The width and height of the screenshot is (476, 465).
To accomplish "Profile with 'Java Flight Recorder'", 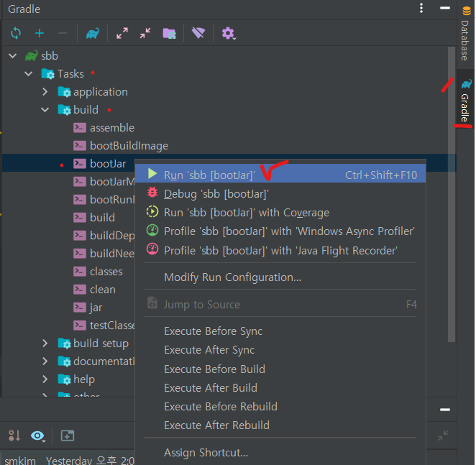I will 280,250.
